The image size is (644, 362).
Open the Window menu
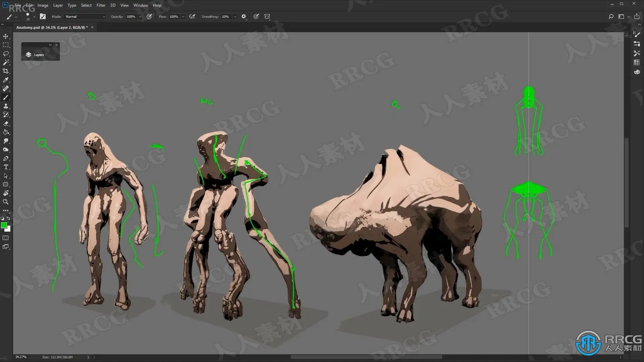141,5
